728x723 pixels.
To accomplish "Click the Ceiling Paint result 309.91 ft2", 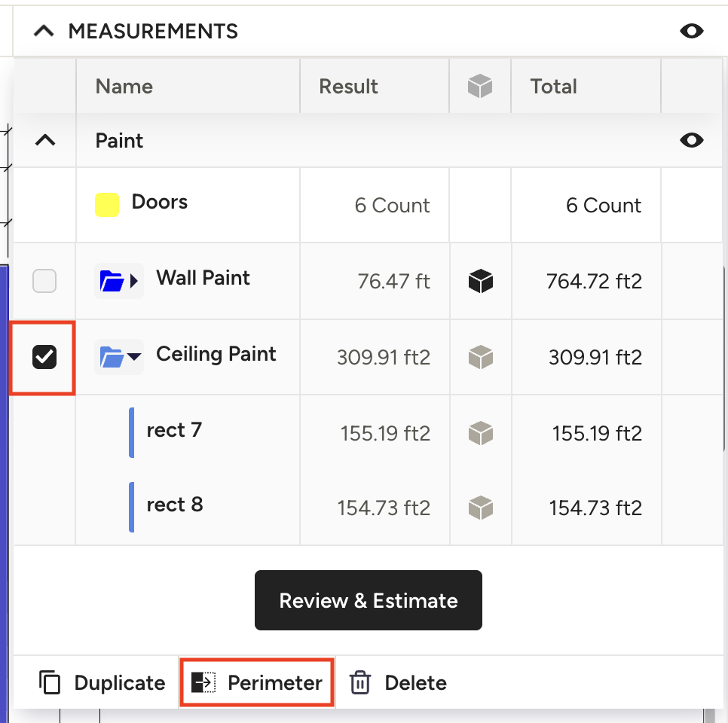I will (x=384, y=357).
